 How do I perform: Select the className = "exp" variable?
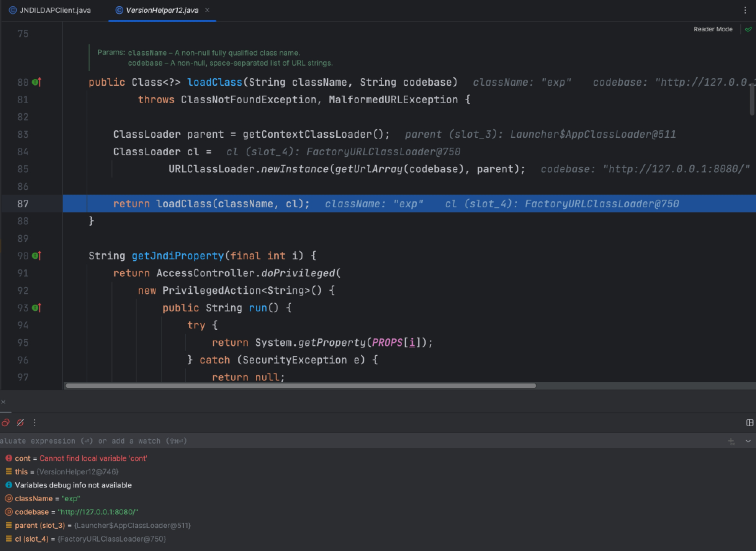click(x=378, y=499)
